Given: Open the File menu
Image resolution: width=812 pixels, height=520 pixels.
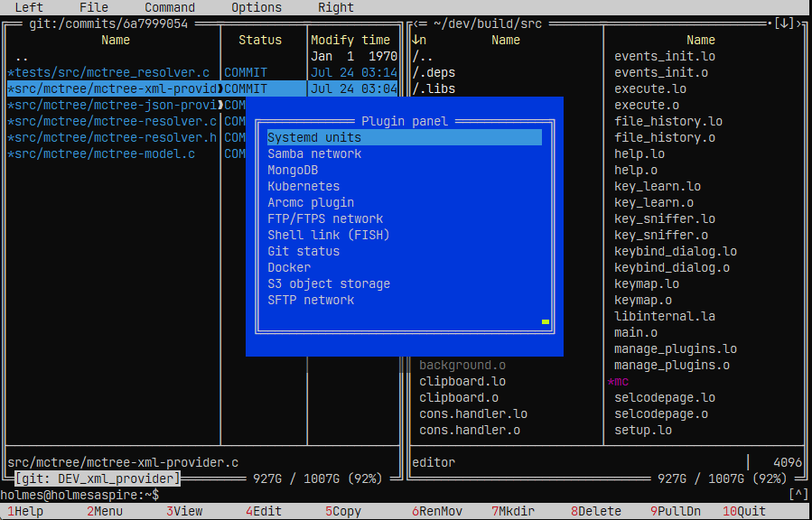Looking at the screenshot, I should coord(94,7).
